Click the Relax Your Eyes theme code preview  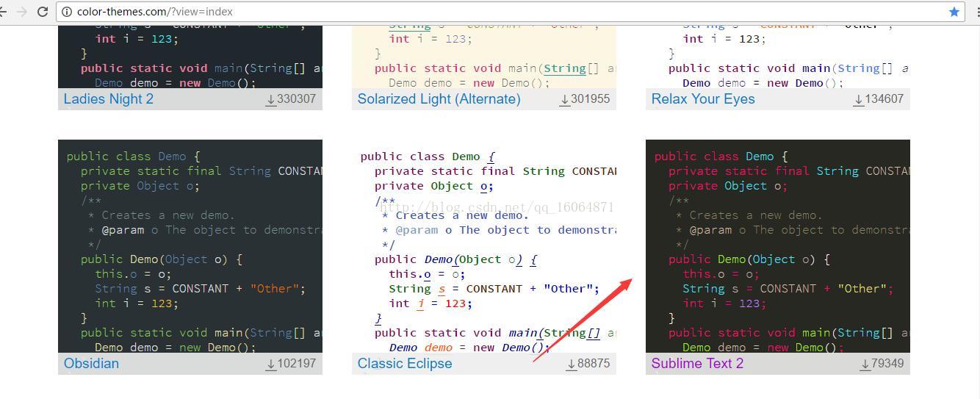778,57
